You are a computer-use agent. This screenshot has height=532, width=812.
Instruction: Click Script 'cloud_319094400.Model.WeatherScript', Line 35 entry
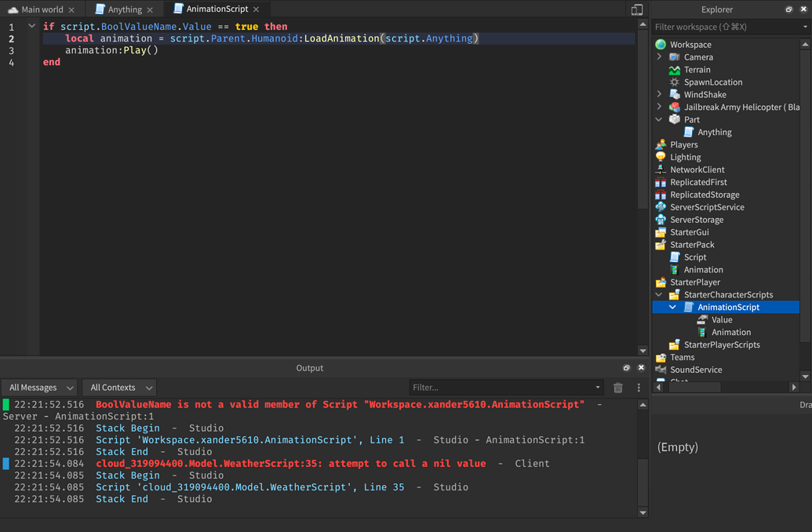[x=249, y=487]
